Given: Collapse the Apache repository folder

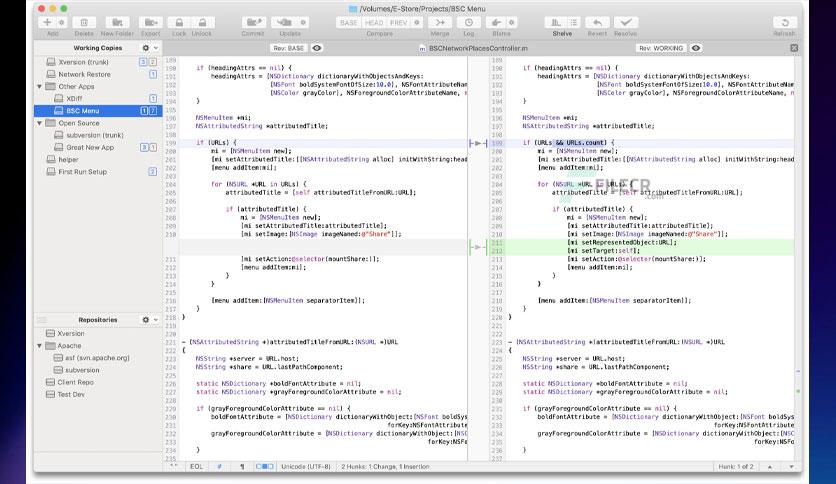Looking at the screenshot, I should (x=39, y=346).
